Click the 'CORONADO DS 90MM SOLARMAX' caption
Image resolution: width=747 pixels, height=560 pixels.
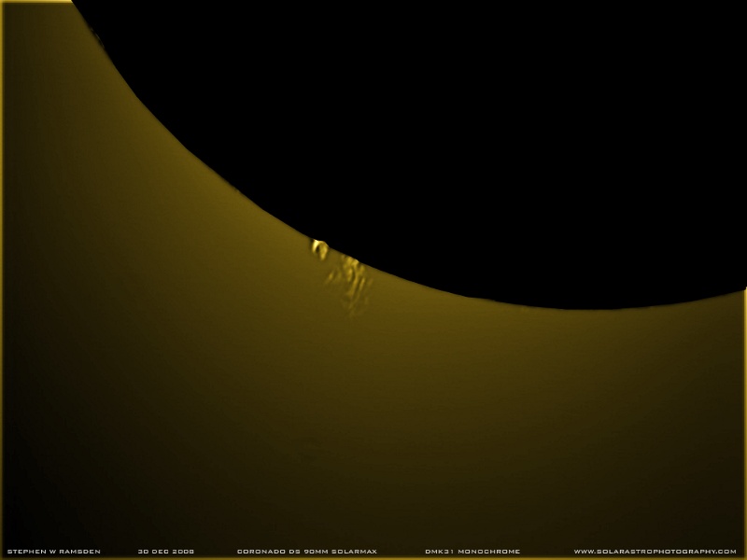(x=307, y=552)
